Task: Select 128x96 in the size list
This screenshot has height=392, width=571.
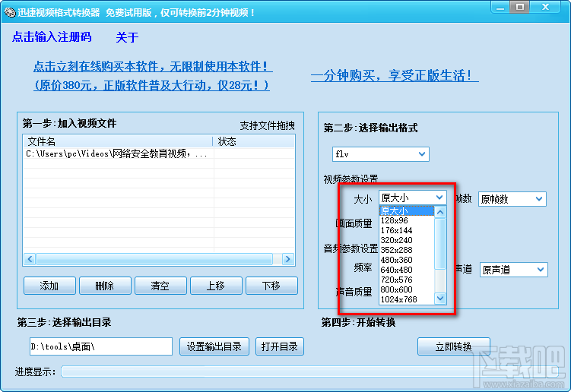Action: click(x=407, y=220)
